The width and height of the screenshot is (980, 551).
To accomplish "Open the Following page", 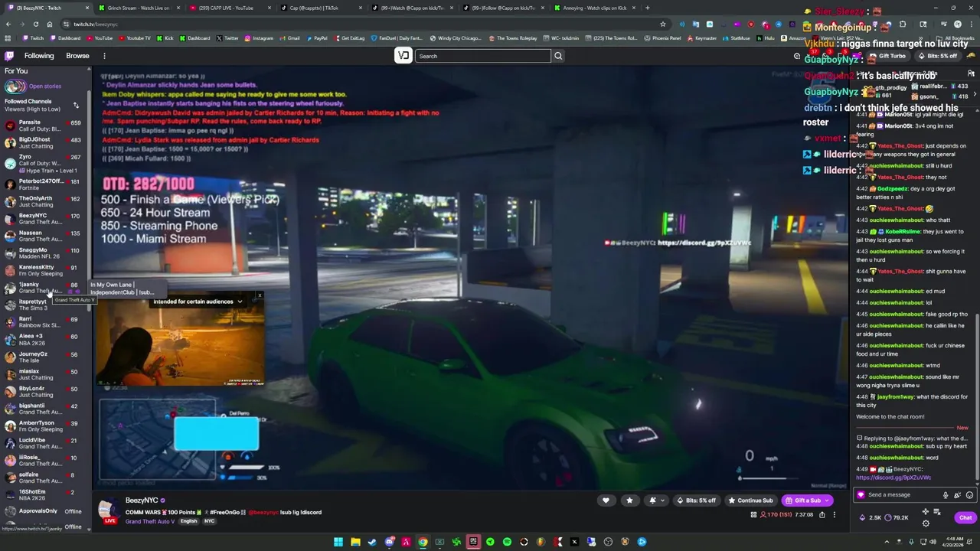I will tap(39, 56).
